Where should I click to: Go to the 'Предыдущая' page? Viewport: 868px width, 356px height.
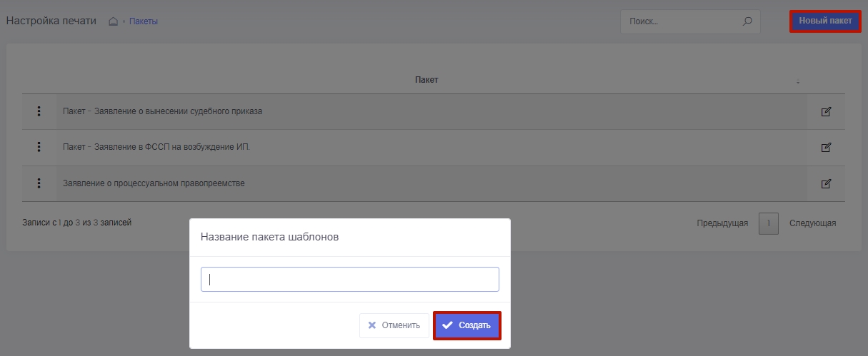coord(722,223)
